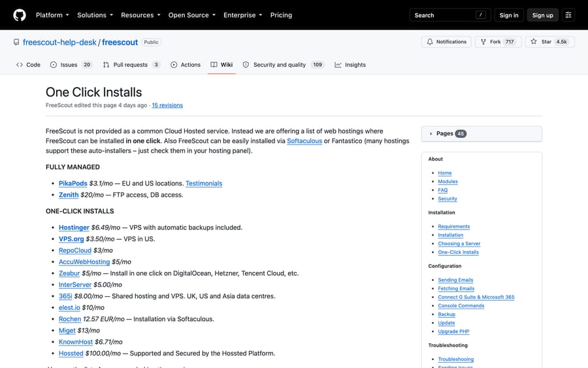Expand the Resources menu
This screenshot has height=368, width=588.
(x=140, y=15)
